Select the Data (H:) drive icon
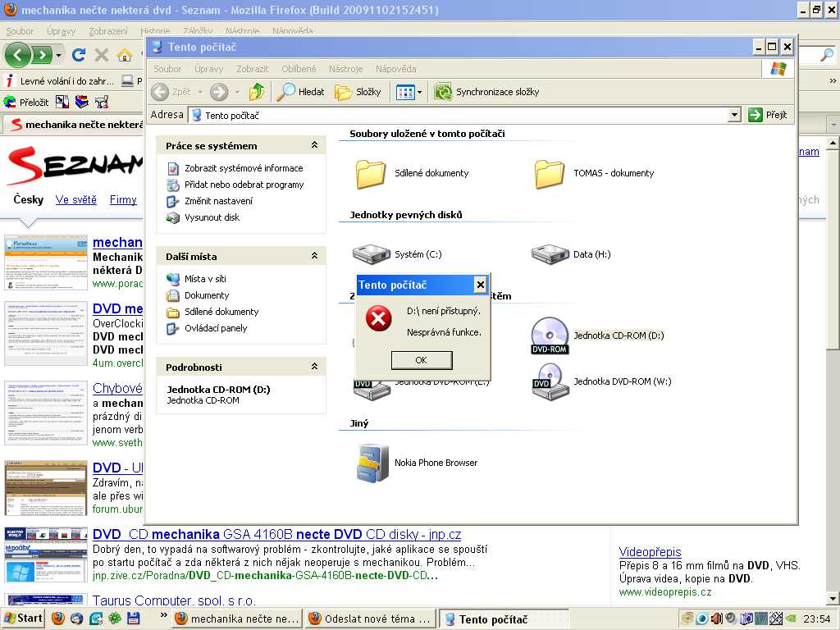This screenshot has width=840, height=630. (550, 254)
